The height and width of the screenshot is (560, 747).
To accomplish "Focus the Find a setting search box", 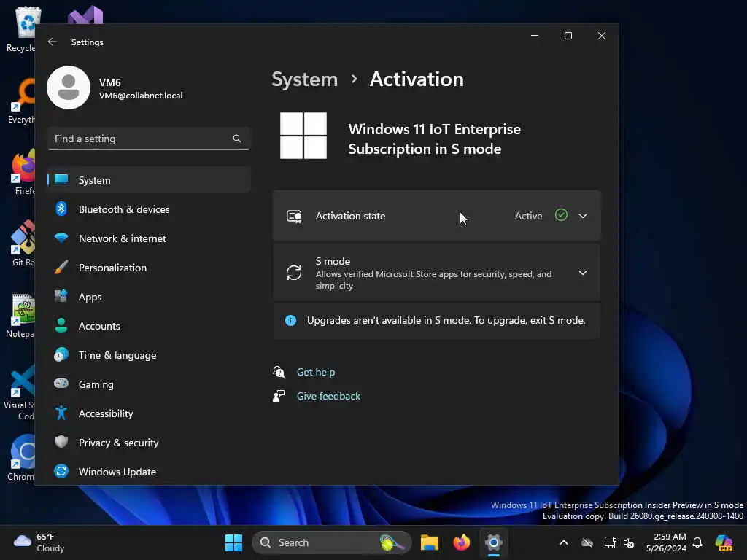I will (149, 139).
